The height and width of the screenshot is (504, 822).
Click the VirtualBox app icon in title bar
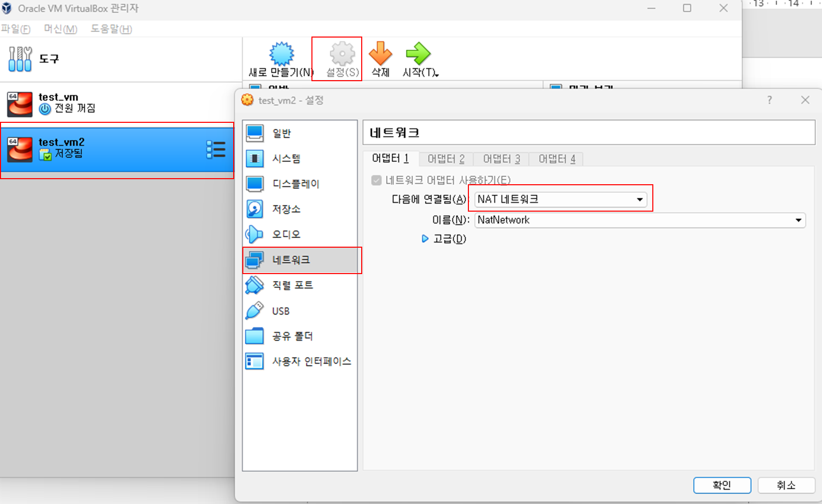coord(7,8)
